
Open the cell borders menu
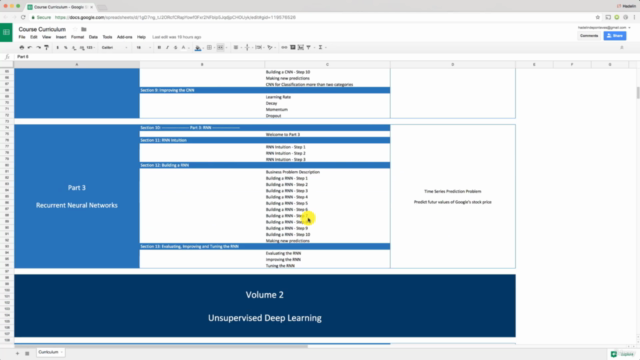[x=209, y=47]
